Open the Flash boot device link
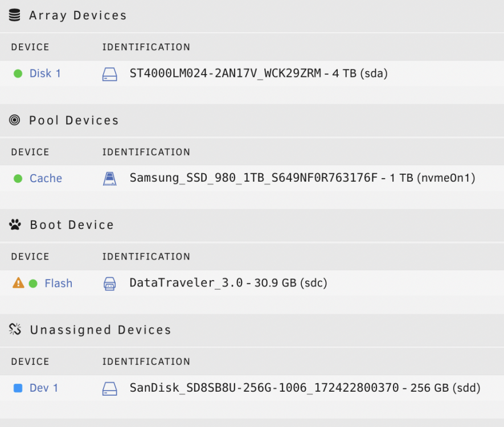This screenshot has width=504, height=427. click(59, 284)
